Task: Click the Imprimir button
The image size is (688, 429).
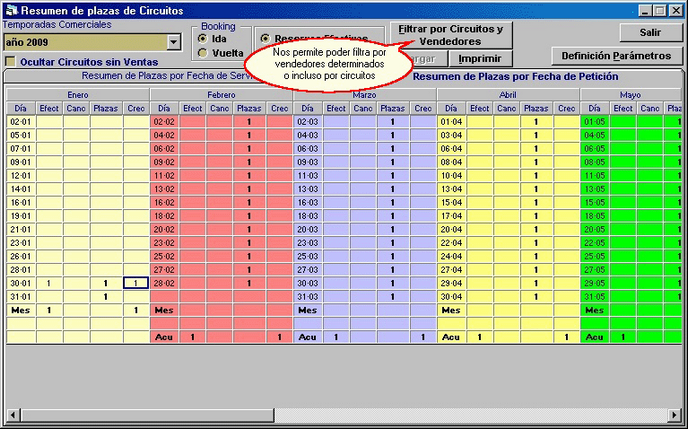Action: click(x=479, y=59)
